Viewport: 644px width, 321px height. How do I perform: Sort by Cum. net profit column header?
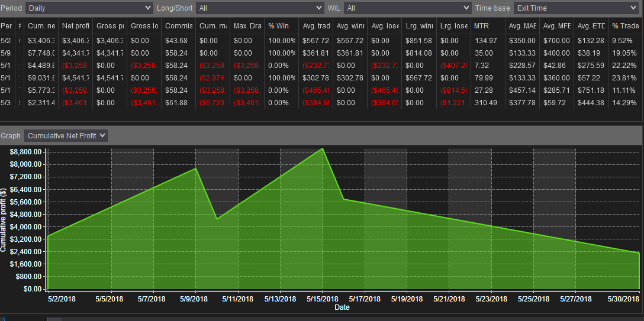point(41,26)
